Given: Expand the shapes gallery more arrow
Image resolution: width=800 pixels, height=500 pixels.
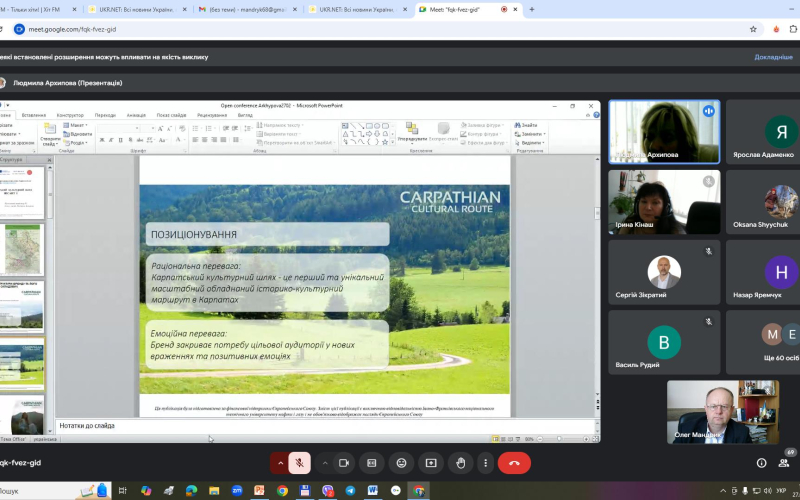Looking at the screenshot, I should (392, 142).
